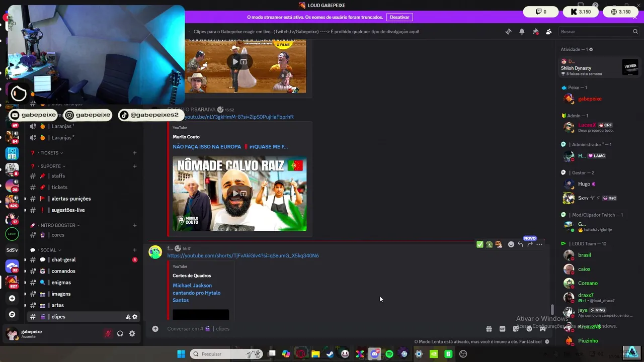Click the message field Conversar em clipes

(322, 329)
